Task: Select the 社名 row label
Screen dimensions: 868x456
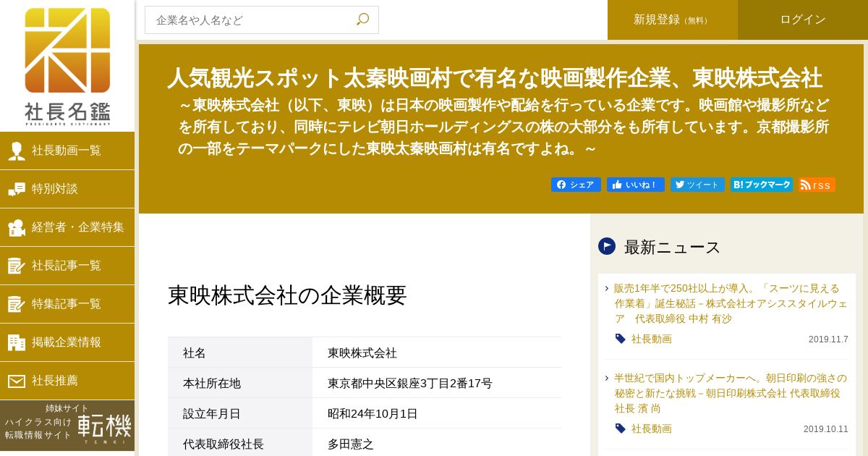Action: pos(240,352)
